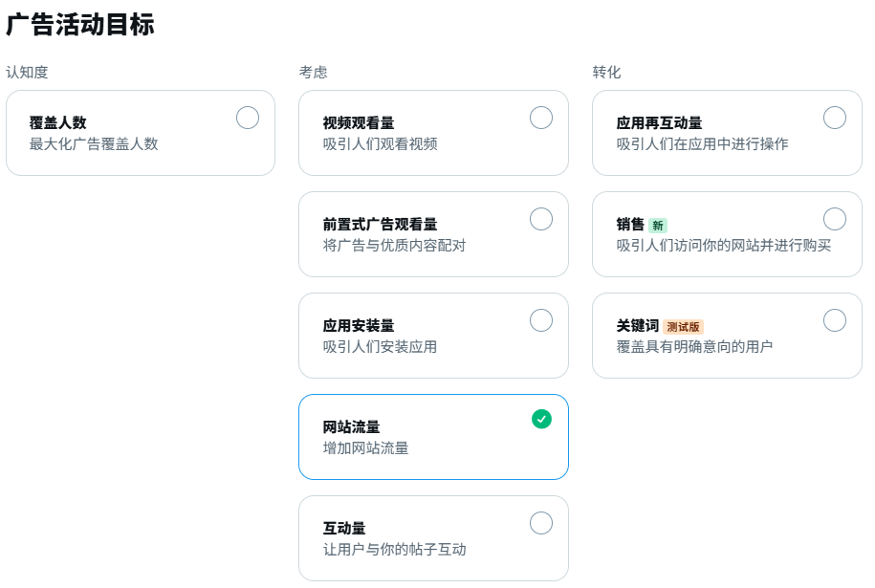The image size is (875, 588).
Task: Click 吸引人们访问你的网站并进行购买 description
Action: [x=723, y=246]
